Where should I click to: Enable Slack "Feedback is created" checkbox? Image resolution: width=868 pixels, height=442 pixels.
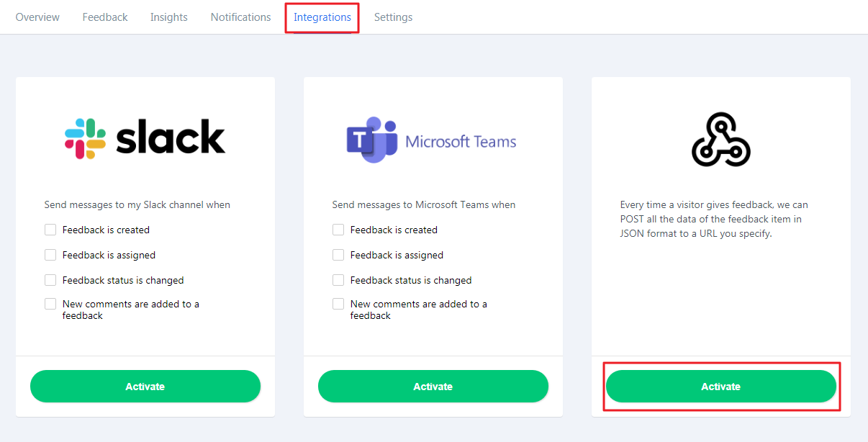pyautogui.click(x=50, y=230)
